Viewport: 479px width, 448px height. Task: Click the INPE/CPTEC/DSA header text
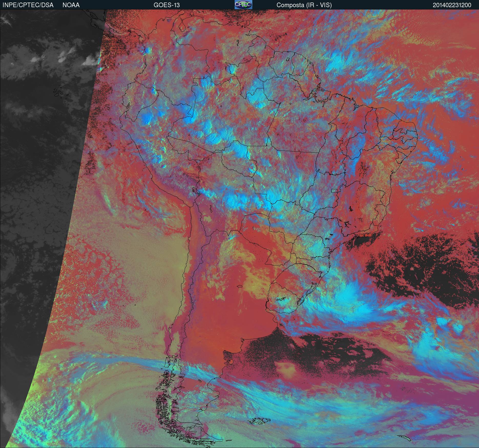[x=28, y=5]
